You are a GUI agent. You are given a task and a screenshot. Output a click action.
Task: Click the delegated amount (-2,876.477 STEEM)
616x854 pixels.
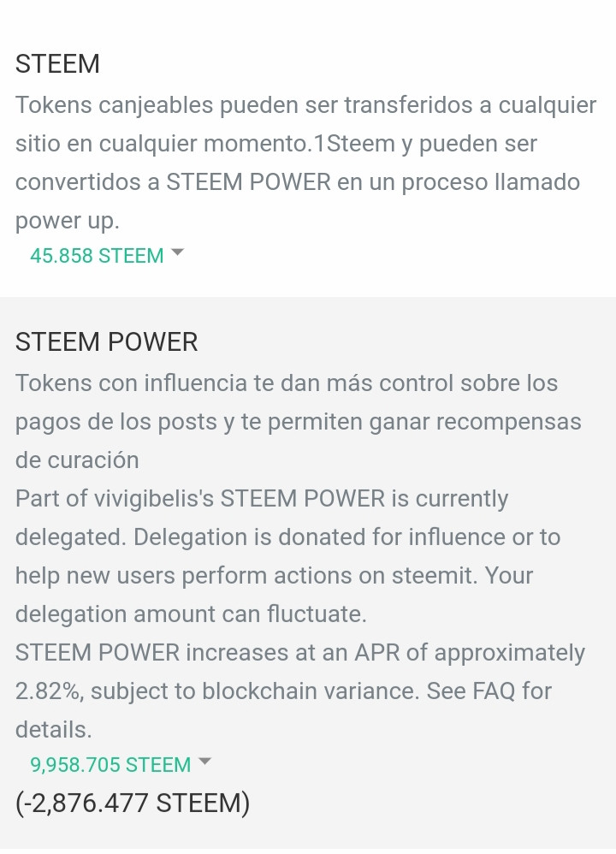coord(133,803)
